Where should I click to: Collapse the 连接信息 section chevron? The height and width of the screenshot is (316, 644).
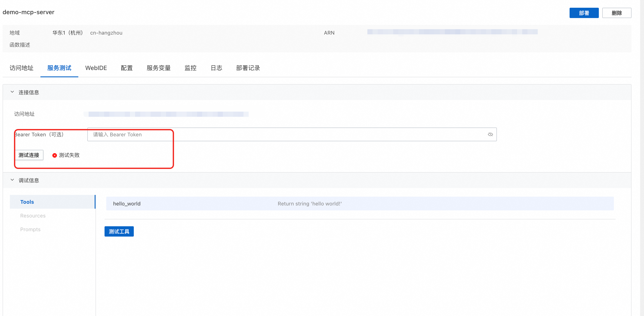tap(12, 92)
